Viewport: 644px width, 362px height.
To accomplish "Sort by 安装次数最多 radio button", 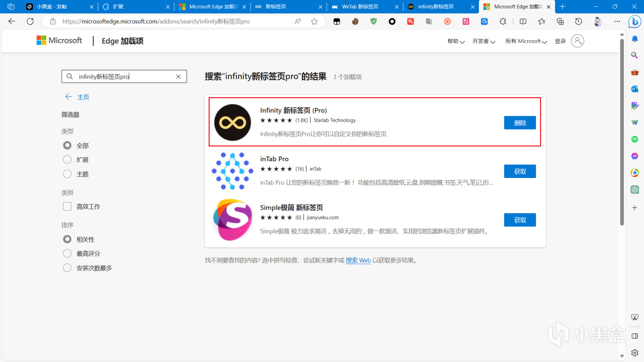I will click(x=67, y=268).
